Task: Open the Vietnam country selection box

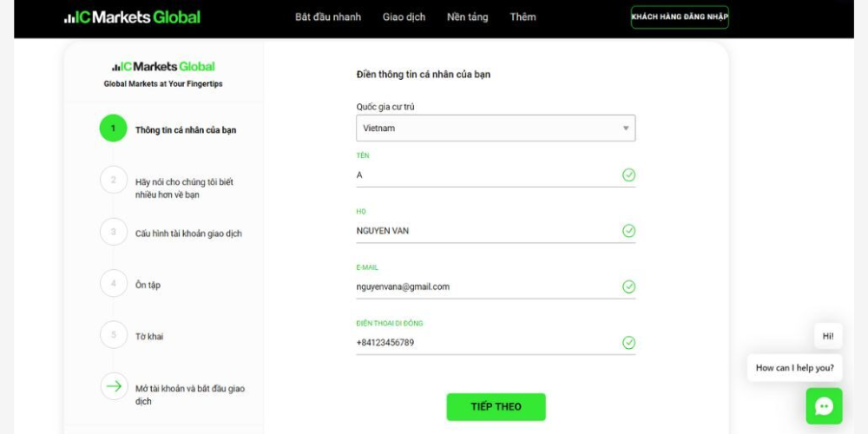Action: coord(495,128)
